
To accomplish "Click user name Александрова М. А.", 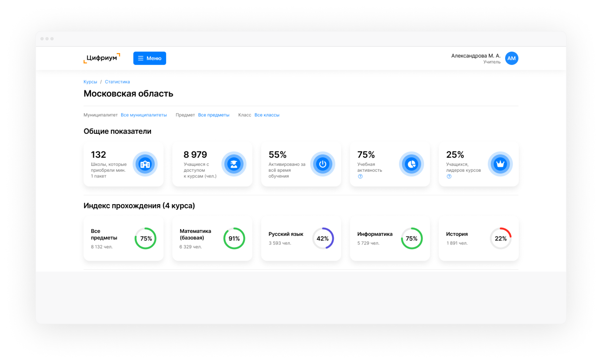I will coord(476,56).
